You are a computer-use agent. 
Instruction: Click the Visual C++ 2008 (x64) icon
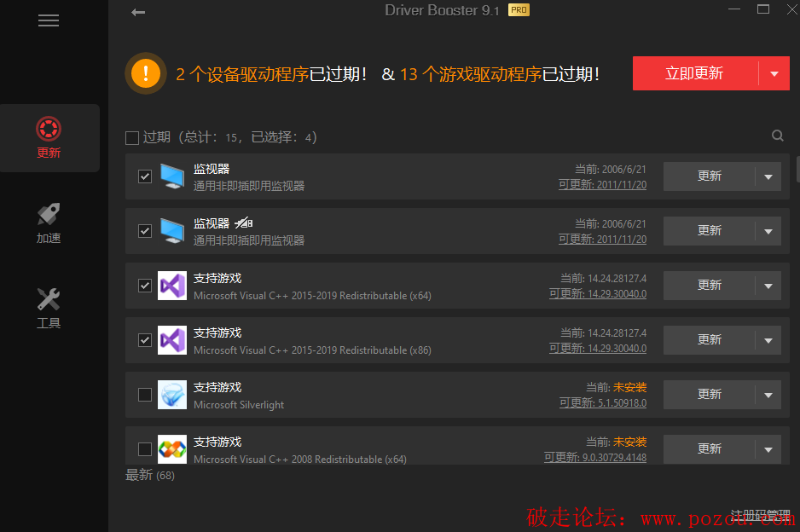(172, 449)
